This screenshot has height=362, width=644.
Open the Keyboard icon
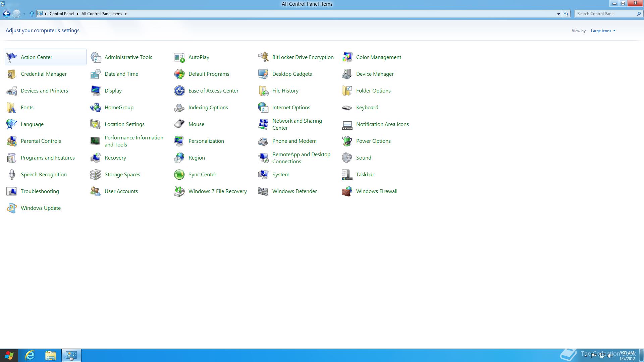coord(347,108)
